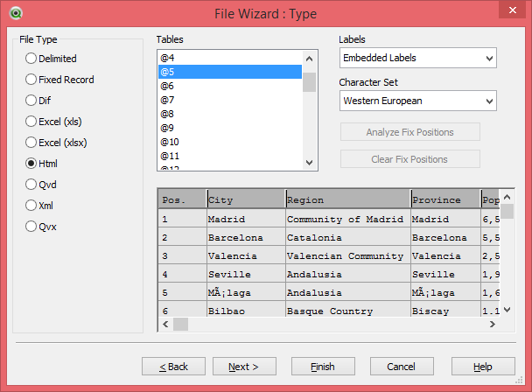
Task: Click the preview horizontal scroll right arrow
Action: coord(493,324)
